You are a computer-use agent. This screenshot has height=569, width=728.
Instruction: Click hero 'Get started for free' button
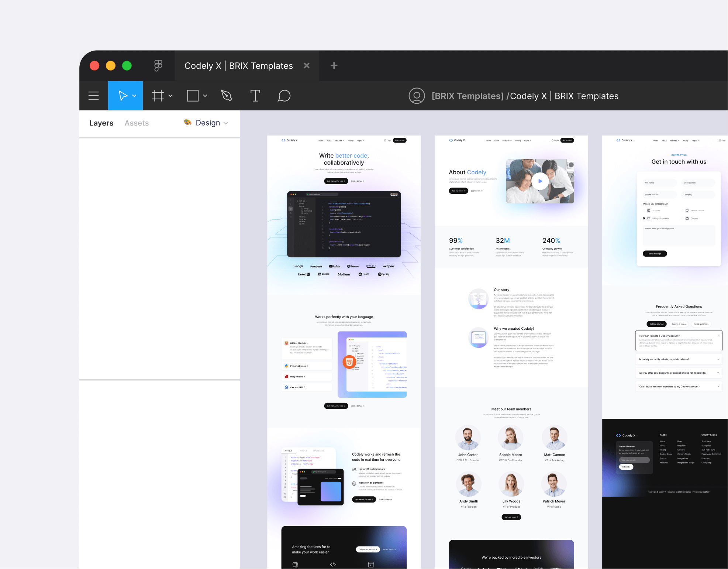point(336,181)
